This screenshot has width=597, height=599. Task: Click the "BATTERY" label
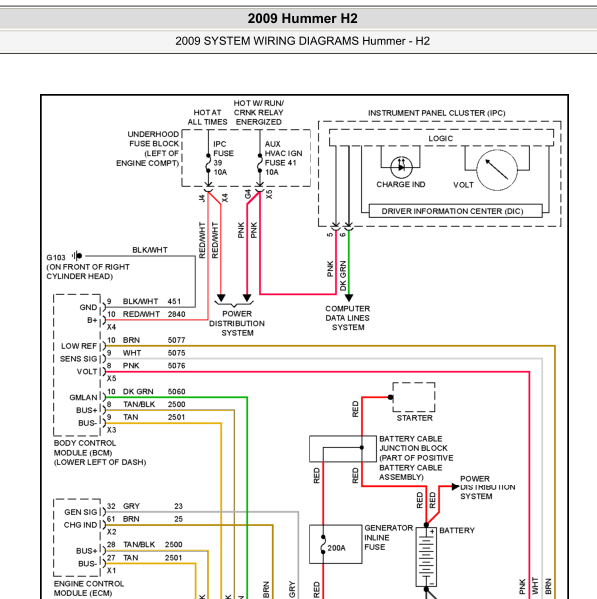[457, 530]
